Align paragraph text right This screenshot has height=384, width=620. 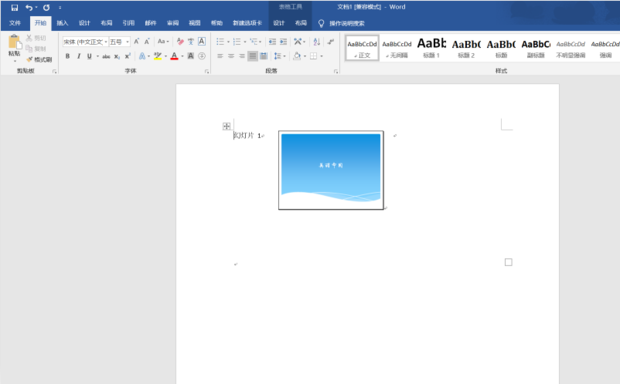pos(242,56)
